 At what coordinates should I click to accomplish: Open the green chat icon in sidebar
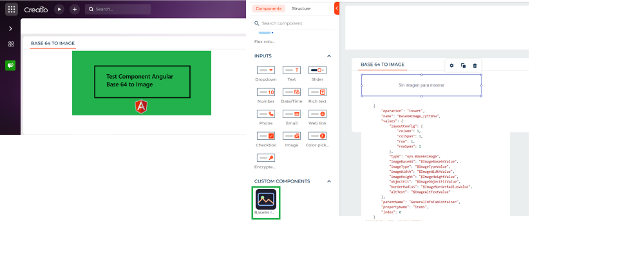click(11, 65)
